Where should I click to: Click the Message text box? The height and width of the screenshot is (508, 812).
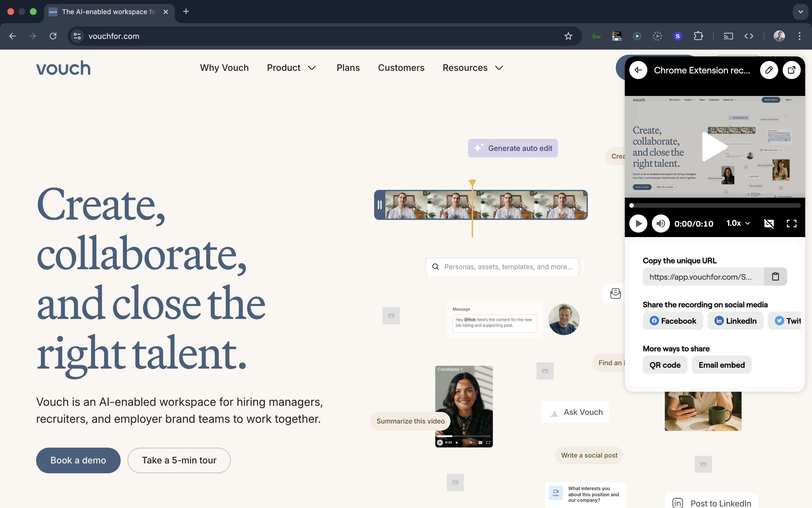tap(494, 323)
